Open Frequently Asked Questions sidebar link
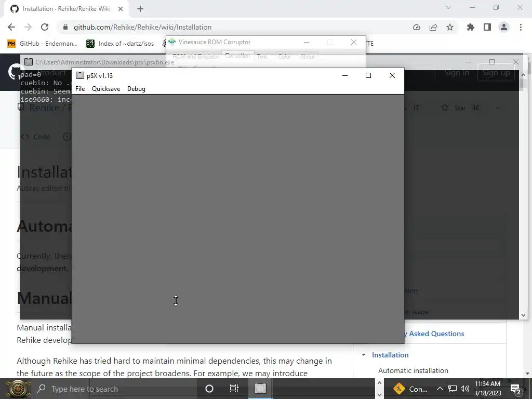Viewport: 532px width, 399px height. pos(434,334)
